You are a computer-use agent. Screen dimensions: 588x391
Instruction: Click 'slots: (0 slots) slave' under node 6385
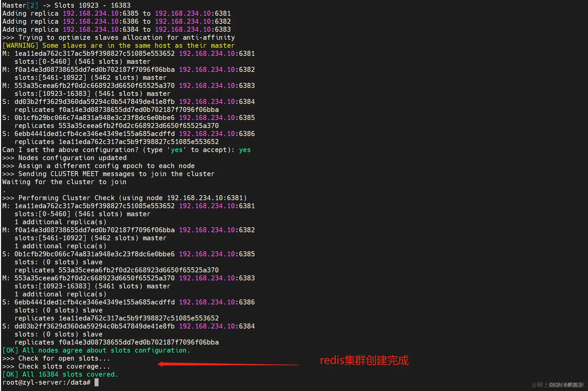(58, 262)
